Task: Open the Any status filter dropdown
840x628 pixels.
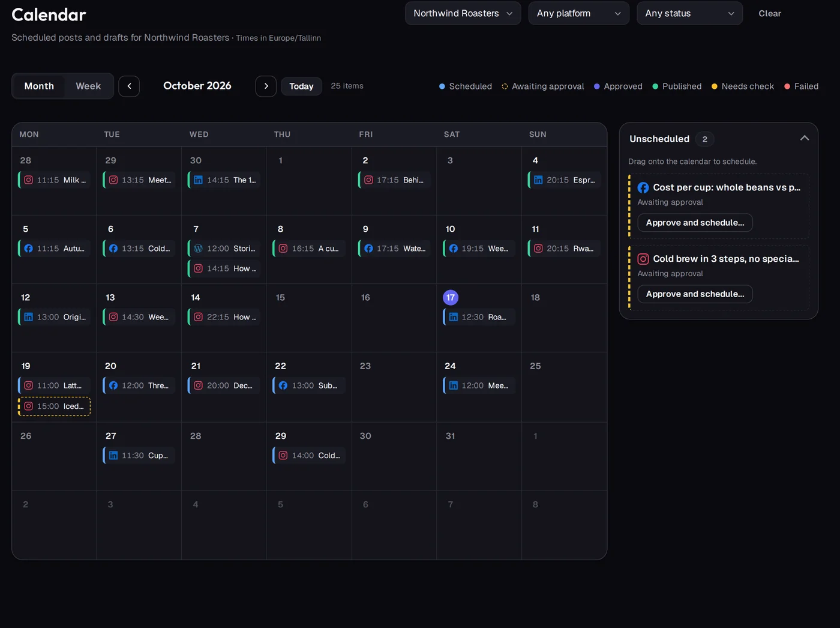Action: coord(689,13)
